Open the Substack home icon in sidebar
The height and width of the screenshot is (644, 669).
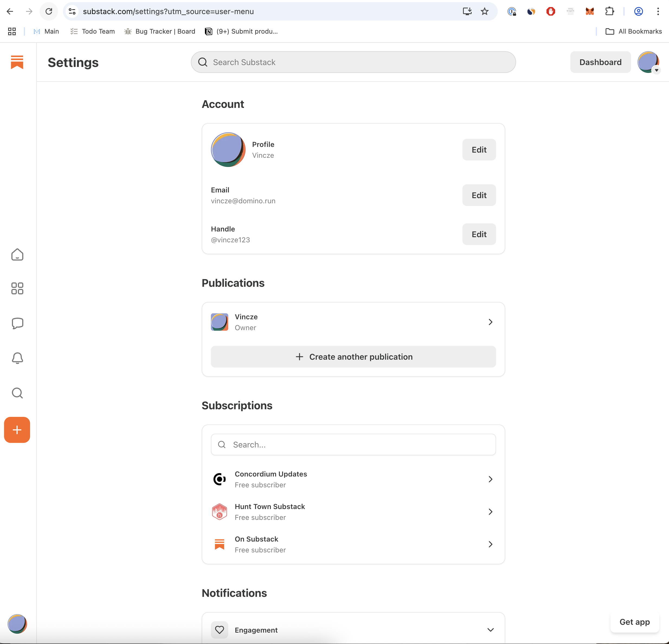pos(17,255)
